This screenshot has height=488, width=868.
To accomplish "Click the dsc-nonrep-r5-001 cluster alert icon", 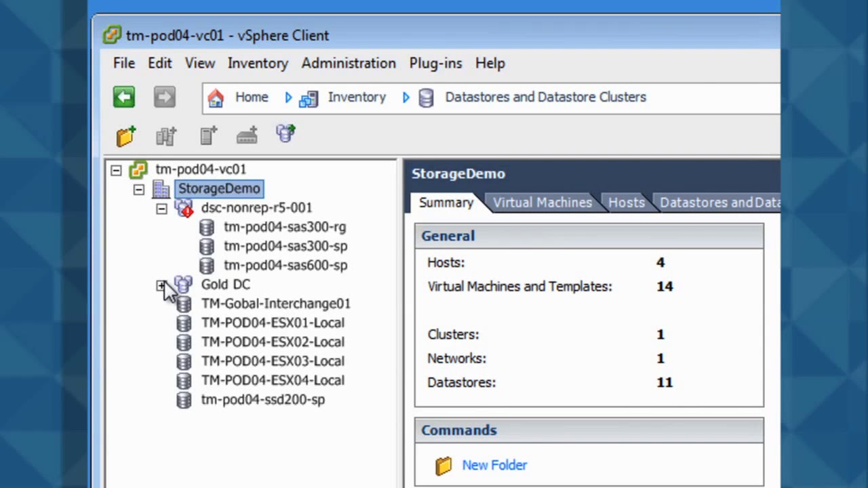I will click(184, 208).
